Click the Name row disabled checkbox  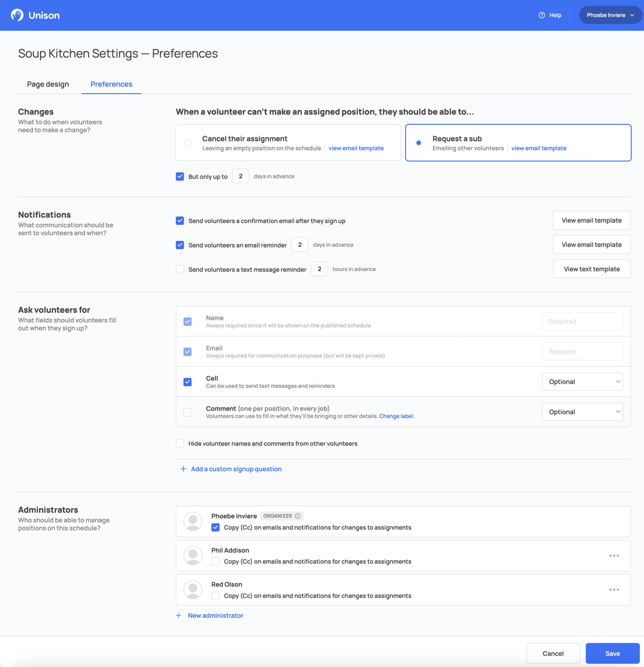187,322
